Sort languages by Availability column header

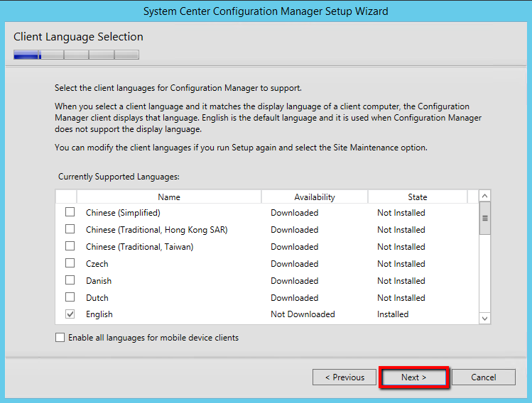pos(314,197)
